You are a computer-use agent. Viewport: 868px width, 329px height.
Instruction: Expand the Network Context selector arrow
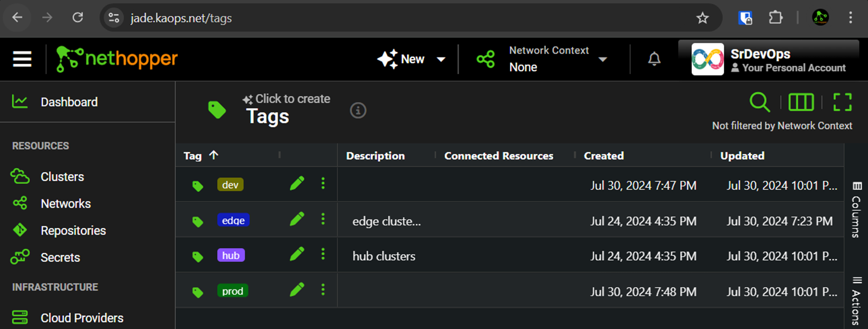[x=603, y=59]
